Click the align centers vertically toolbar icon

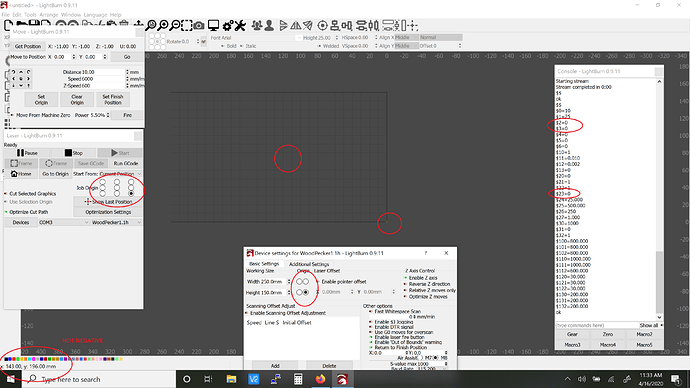(335, 26)
